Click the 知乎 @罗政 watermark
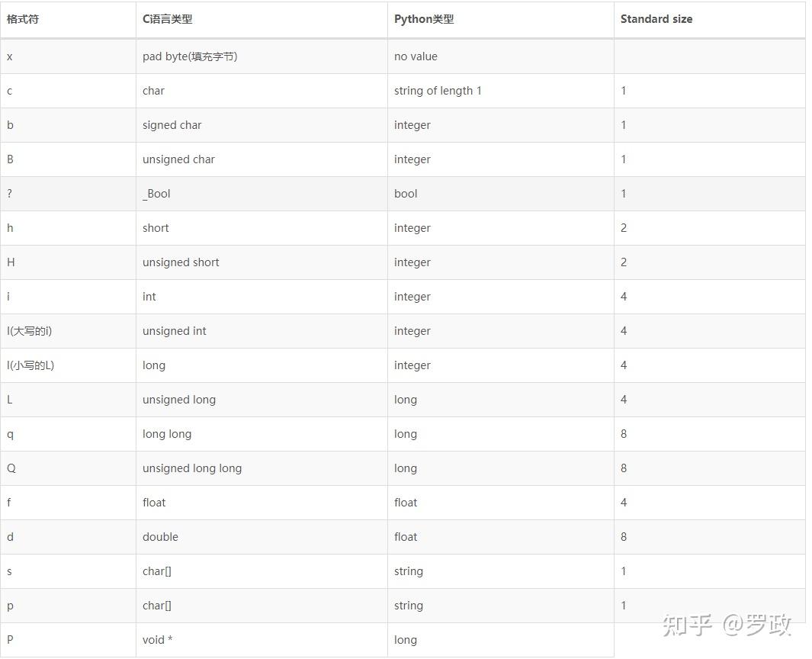The height and width of the screenshot is (659, 812). point(727,625)
